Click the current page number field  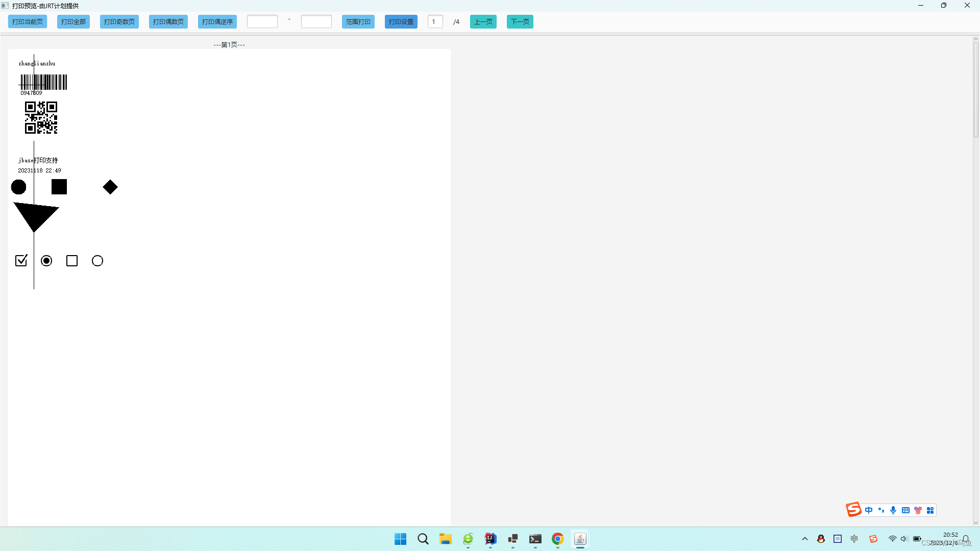435,21
